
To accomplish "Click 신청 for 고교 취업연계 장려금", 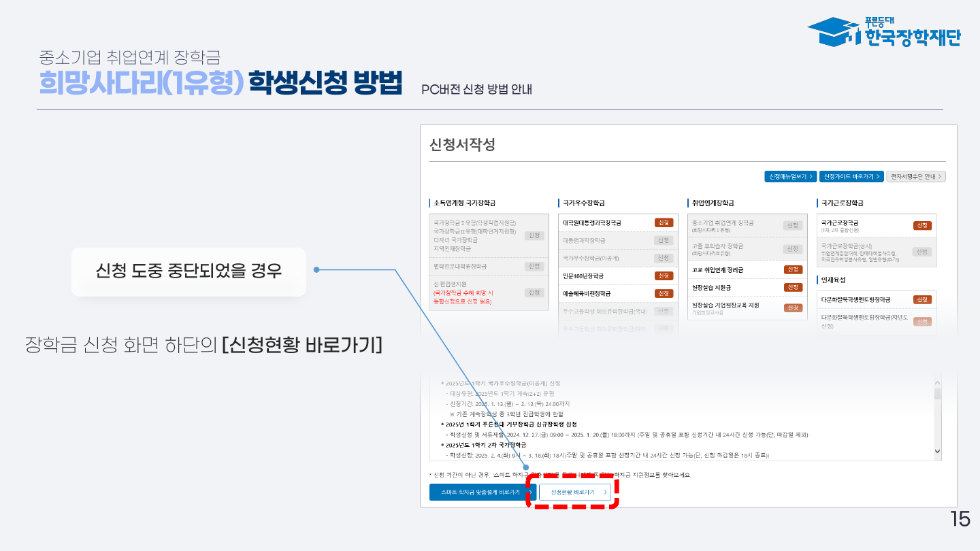I will (x=793, y=270).
